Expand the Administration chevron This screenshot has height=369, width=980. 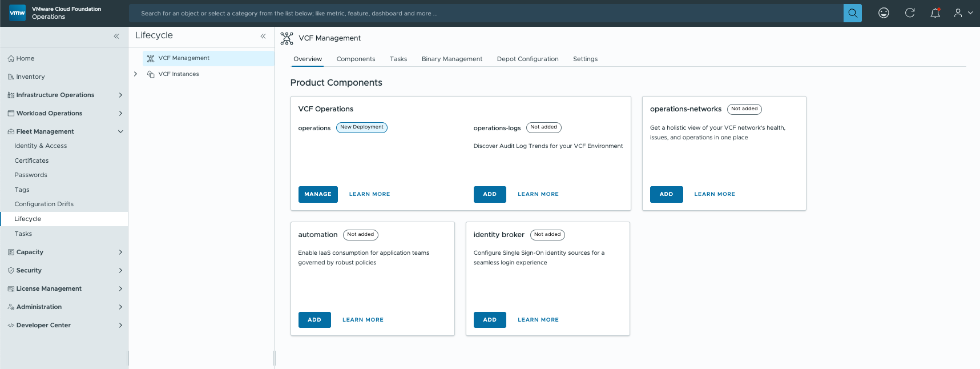[x=120, y=307]
